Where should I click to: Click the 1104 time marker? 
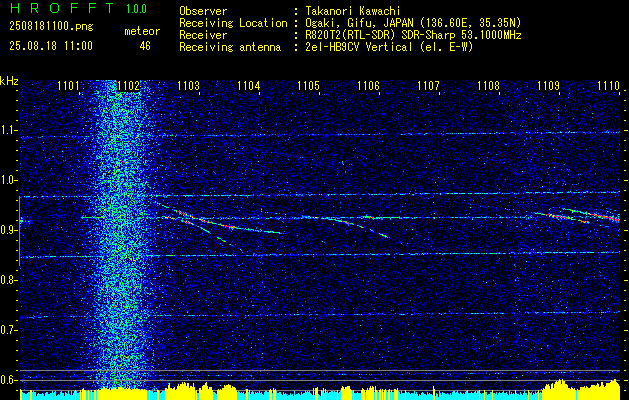pyautogui.click(x=248, y=85)
